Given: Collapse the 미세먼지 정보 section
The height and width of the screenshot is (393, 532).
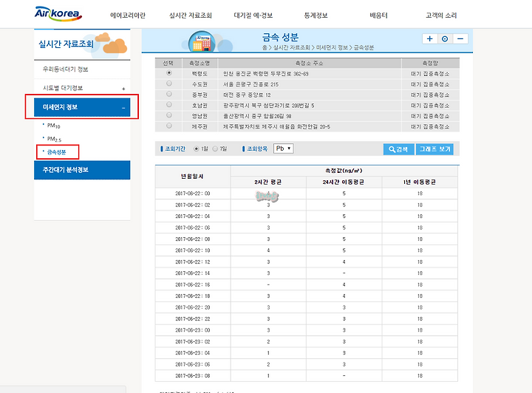Looking at the screenshot, I should pos(82,107).
